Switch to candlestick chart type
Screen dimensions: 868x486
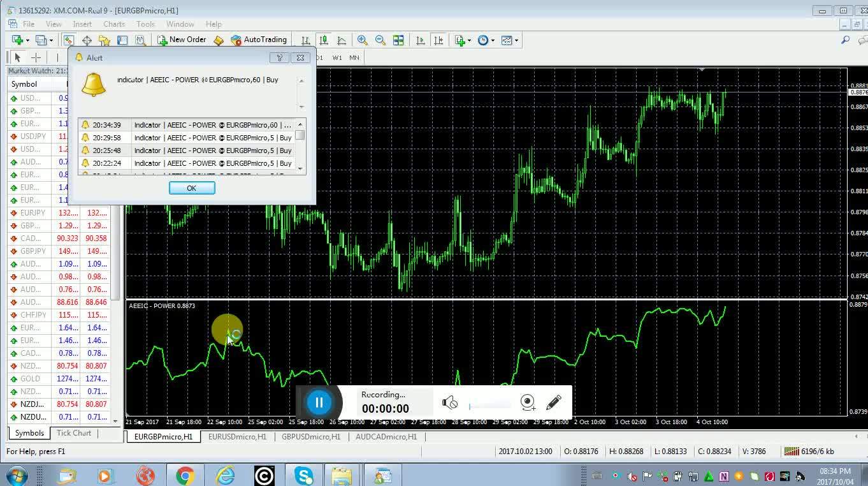click(324, 40)
